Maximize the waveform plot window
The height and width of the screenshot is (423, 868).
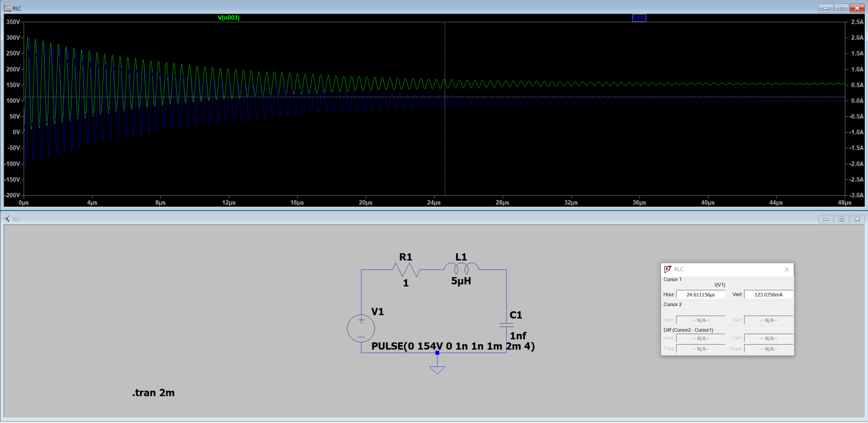point(841,8)
